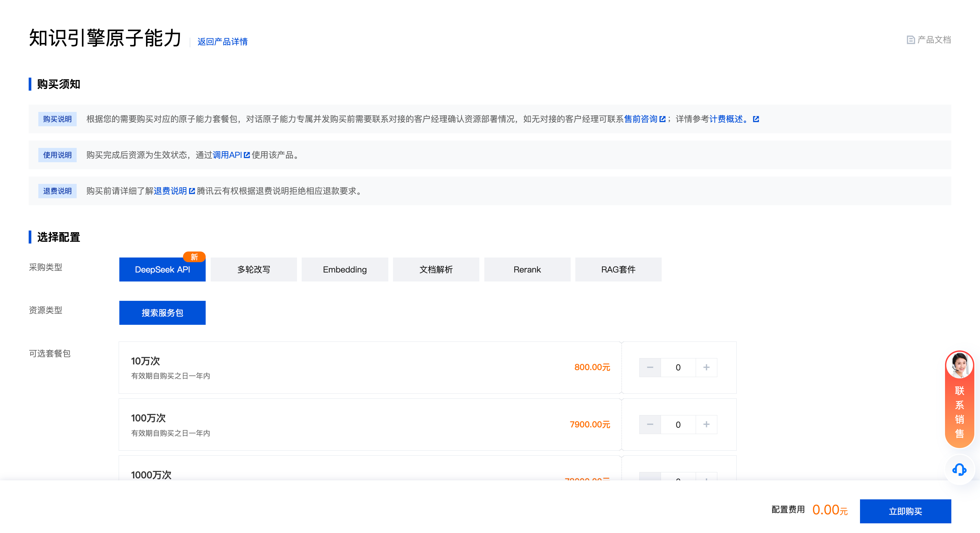This screenshot has height=533, width=980.
Task: Select the 文档解析 purchase type
Action: click(x=436, y=269)
